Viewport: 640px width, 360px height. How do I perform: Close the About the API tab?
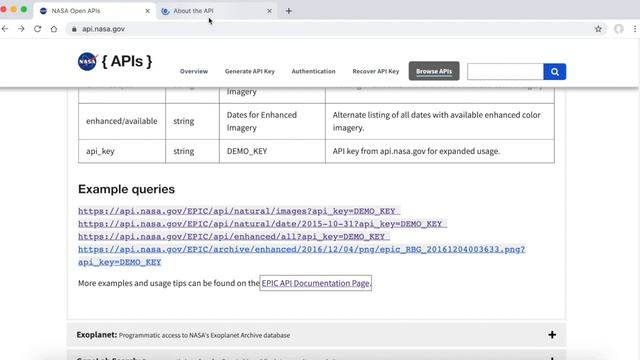point(269,11)
